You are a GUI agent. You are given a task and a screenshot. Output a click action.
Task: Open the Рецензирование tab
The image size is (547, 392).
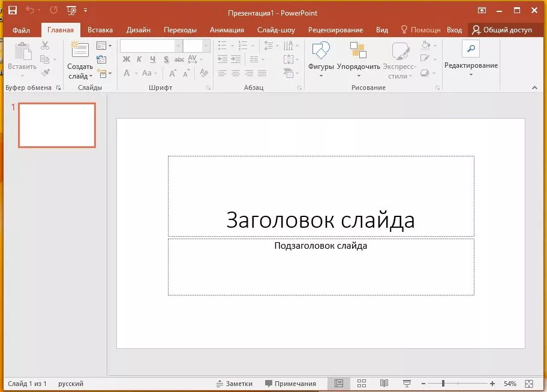pos(336,30)
